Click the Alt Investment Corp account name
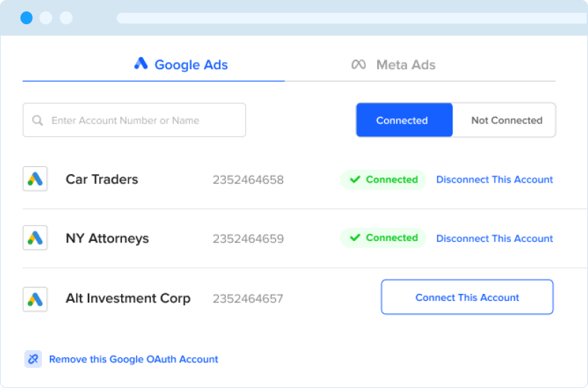The height and width of the screenshot is (388, 588). [x=128, y=298]
